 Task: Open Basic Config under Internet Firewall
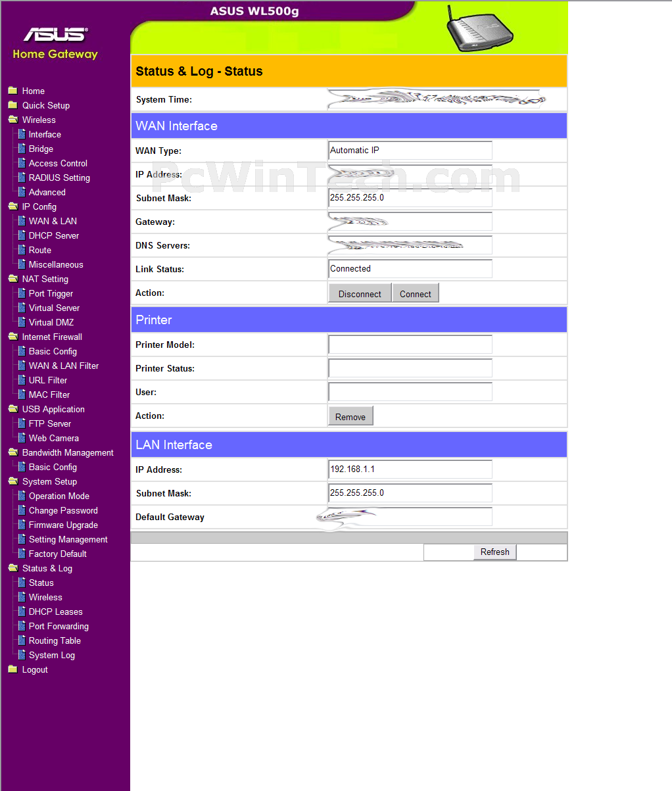[x=53, y=351]
